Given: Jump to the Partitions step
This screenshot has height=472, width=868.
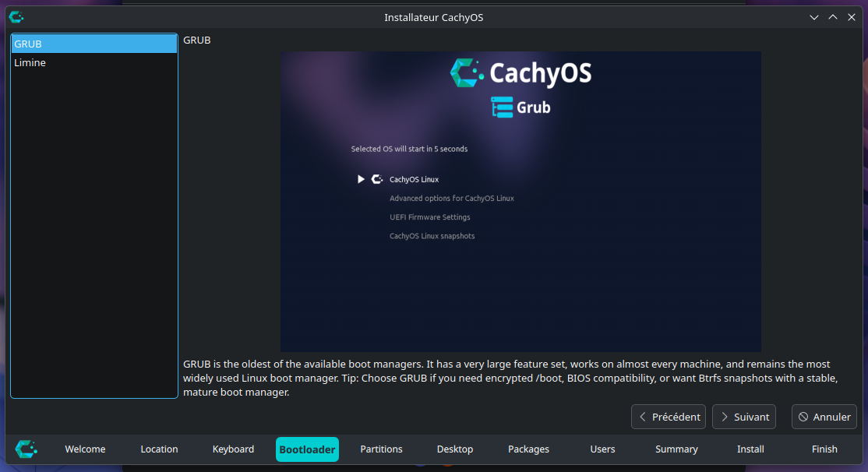Looking at the screenshot, I should (381, 449).
